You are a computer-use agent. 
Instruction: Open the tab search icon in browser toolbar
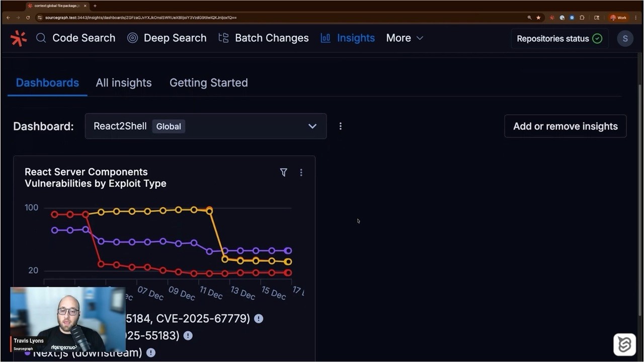tap(597, 18)
